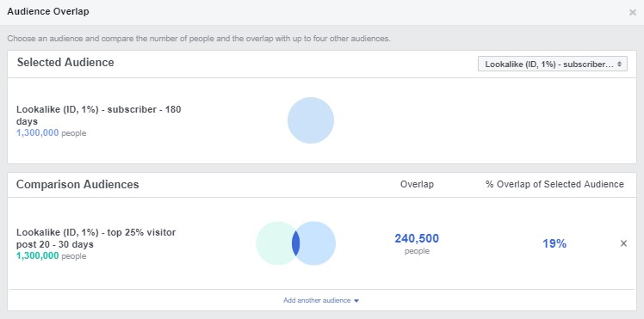Click the green 1,300,000 people count
Viewport: 644px width, 319px height.
[x=38, y=256]
